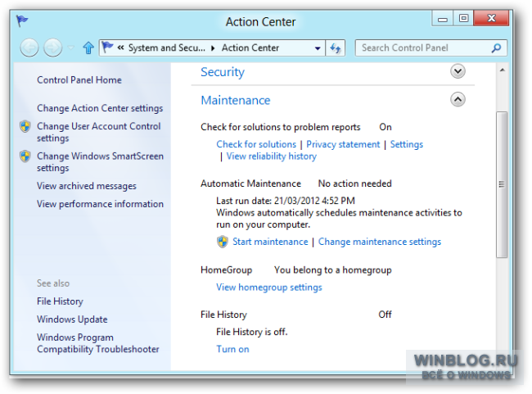Viewport: 532px width, 394px height.
Task: Click the Forward navigation arrow button
Action: 53,48
